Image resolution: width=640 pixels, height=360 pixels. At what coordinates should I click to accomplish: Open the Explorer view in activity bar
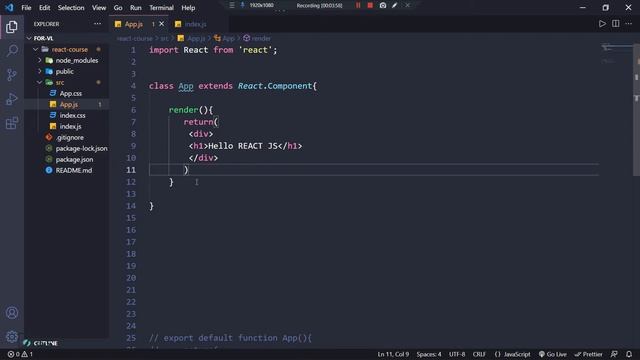[12, 27]
